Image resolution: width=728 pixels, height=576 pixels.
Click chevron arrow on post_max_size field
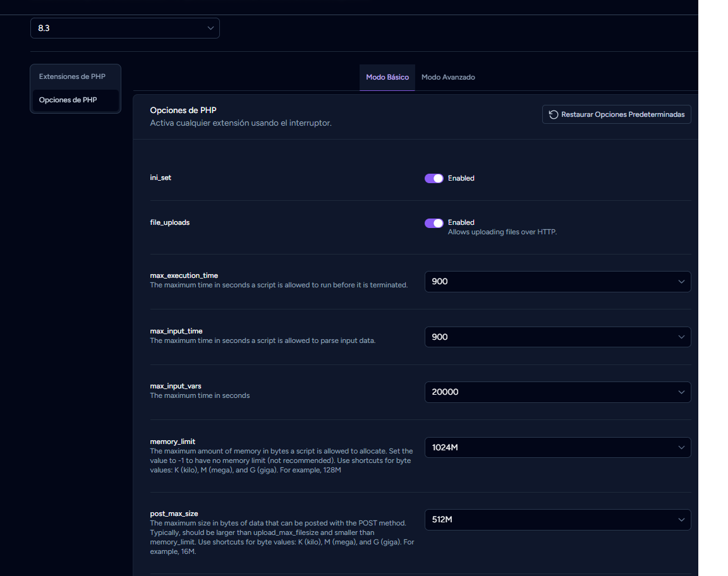[681, 520]
